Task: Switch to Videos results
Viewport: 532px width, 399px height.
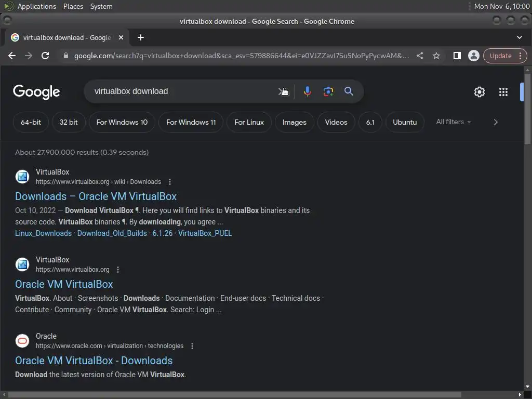Action: coord(336,122)
